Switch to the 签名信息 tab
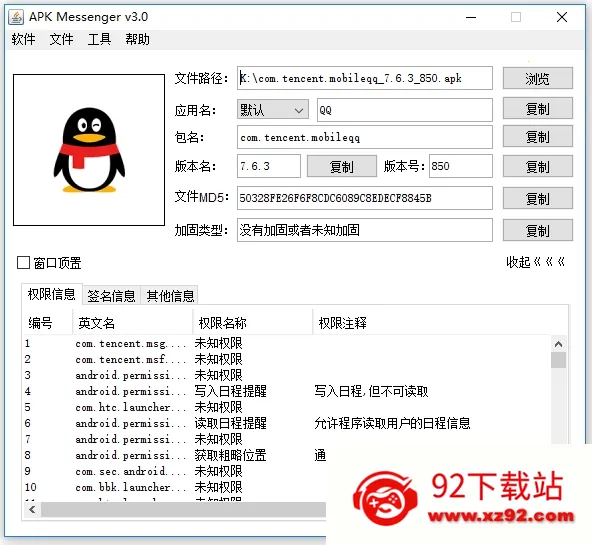Image resolution: width=592 pixels, height=545 pixels. [111, 296]
